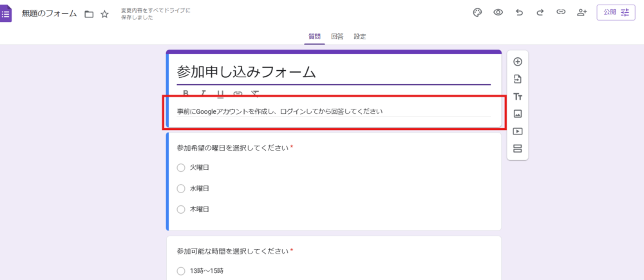
Task: Switch to the 回答 tab
Action: [x=337, y=37]
